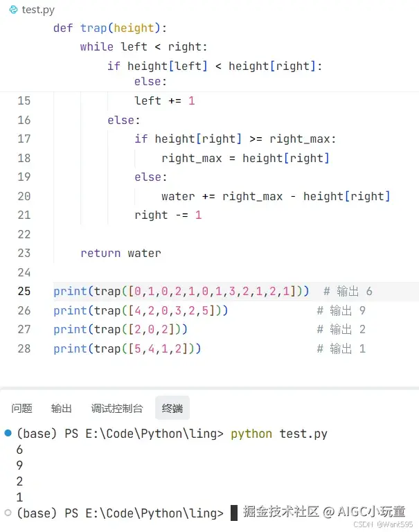Open the 调试控制台 debug console tab
Screen dimensions: 419x532
point(117,408)
